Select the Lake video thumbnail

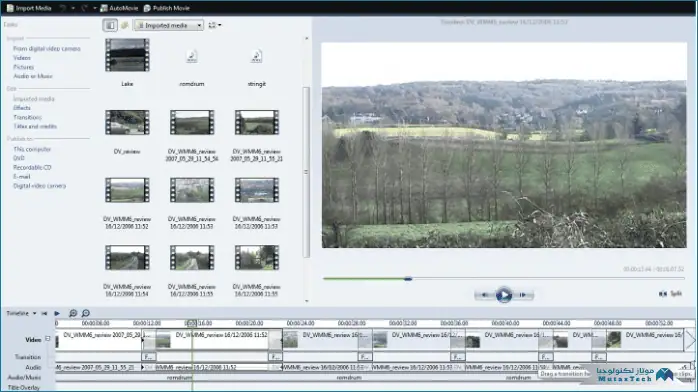coord(127,55)
